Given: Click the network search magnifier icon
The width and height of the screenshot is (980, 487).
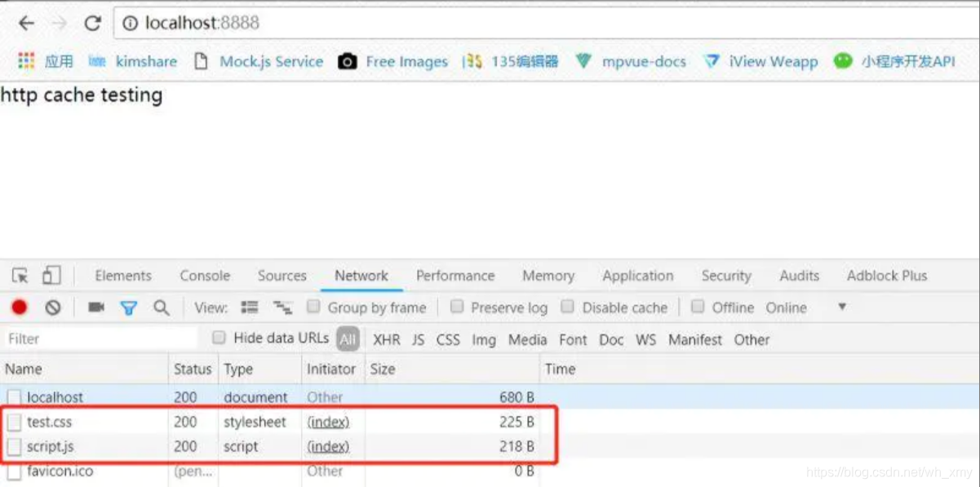Looking at the screenshot, I should [x=162, y=308].
